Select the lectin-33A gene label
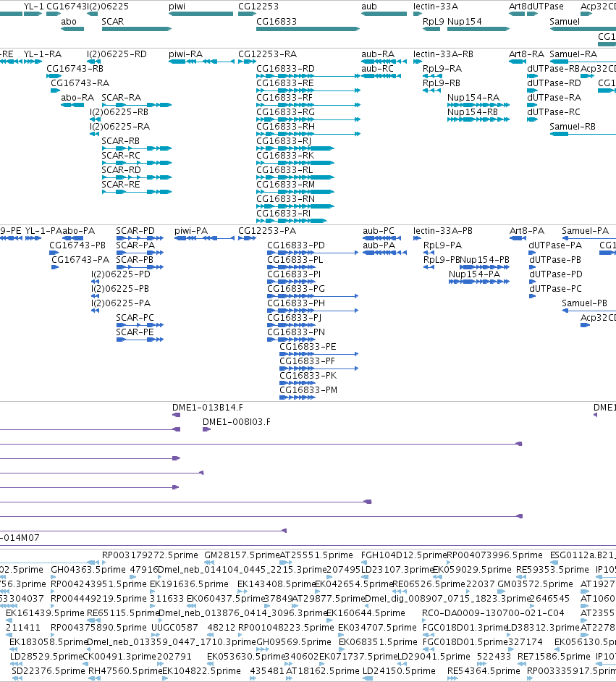The width and height of the screenshot is (616, 682). coord(436,7)
